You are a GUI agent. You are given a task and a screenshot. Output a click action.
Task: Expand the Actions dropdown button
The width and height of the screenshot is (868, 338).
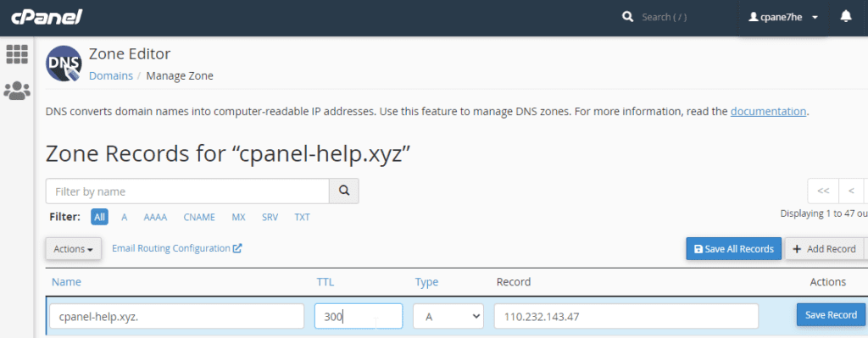pyautogui.click(x=73, y=249)
